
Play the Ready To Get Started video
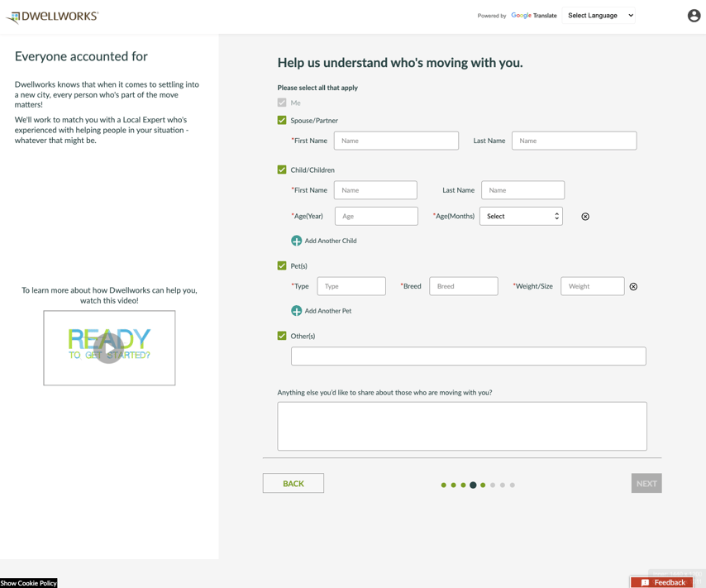(109, 348)
